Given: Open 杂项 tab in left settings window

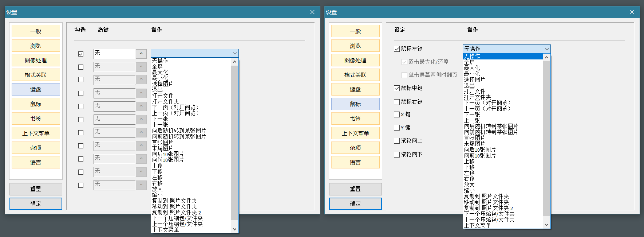Looking at the screenshot, I should pos(36,148).
